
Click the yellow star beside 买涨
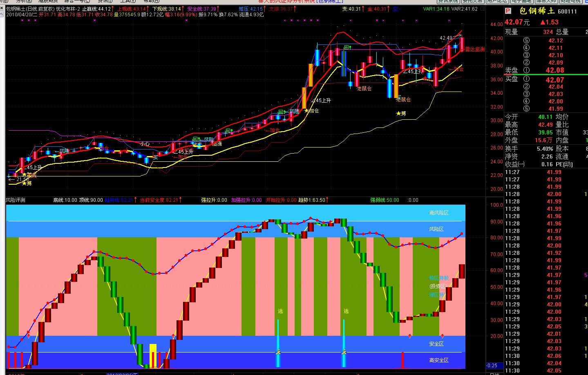(x=24, y=174)
